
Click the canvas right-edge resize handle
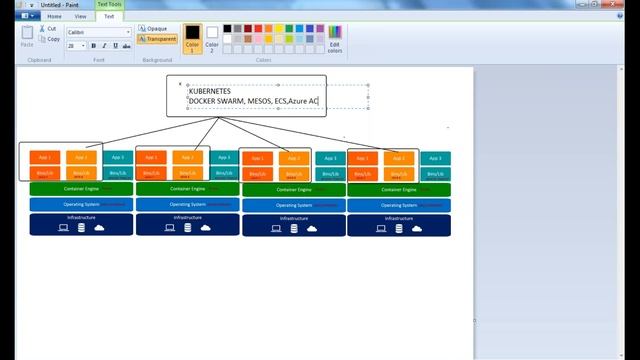475,320
